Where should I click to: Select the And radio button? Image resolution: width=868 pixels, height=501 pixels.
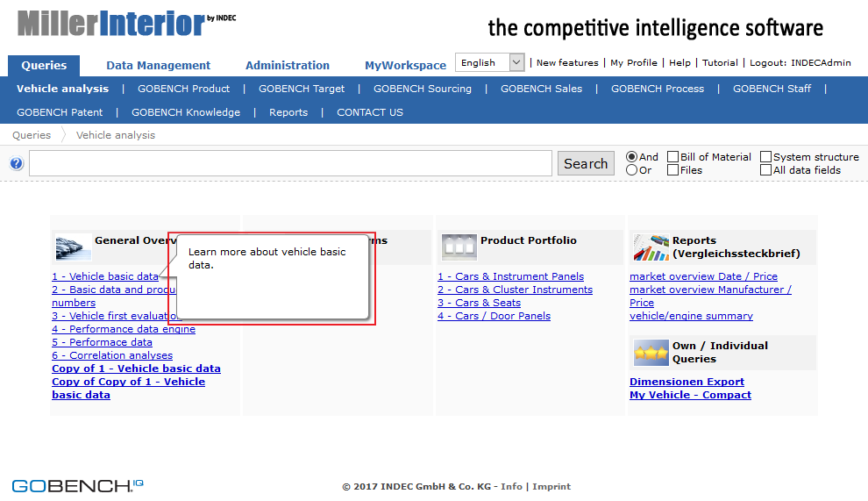click(x=631, y=157)
